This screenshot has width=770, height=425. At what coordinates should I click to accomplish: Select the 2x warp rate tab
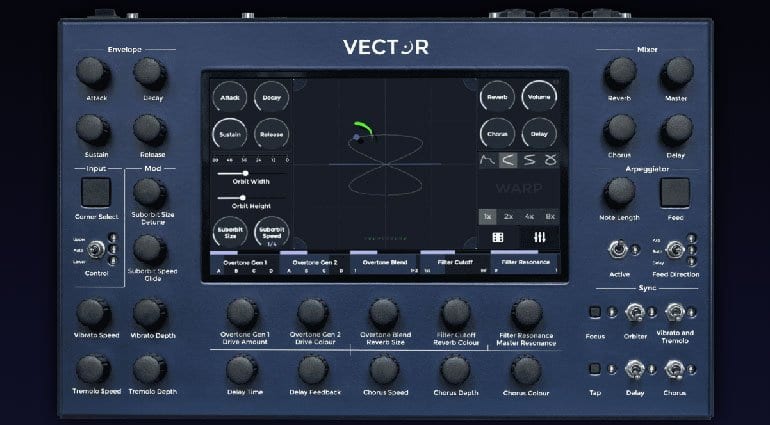(508, 217)
